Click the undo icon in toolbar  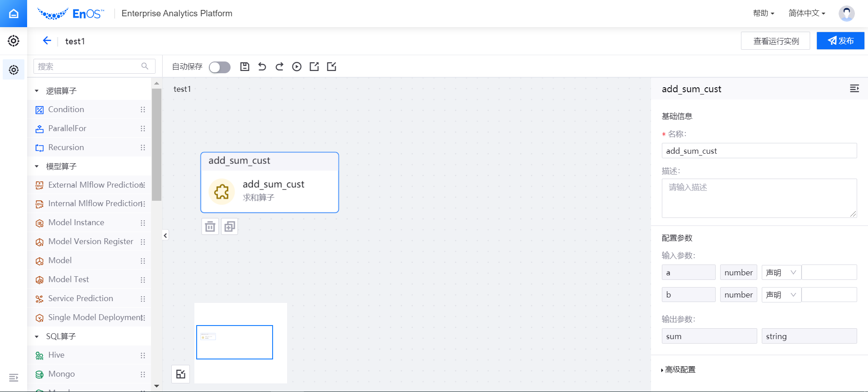point(262,67)
